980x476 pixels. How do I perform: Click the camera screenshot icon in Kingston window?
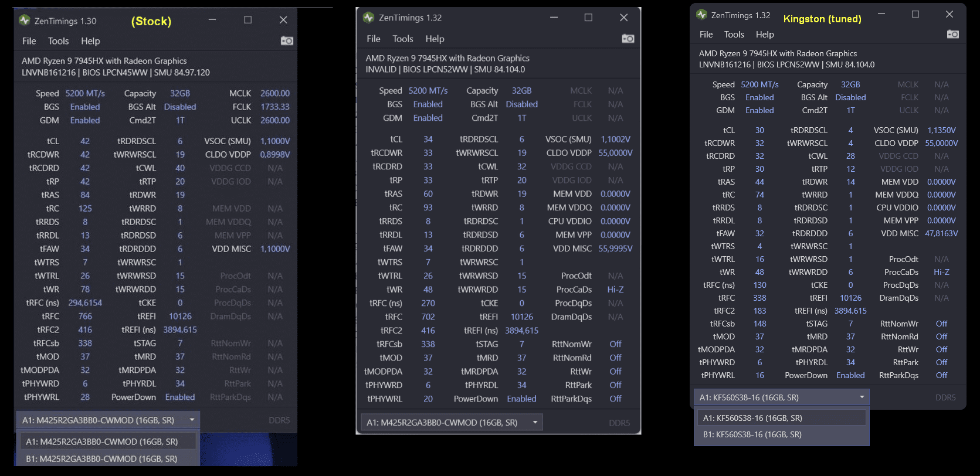coord(953,34)
